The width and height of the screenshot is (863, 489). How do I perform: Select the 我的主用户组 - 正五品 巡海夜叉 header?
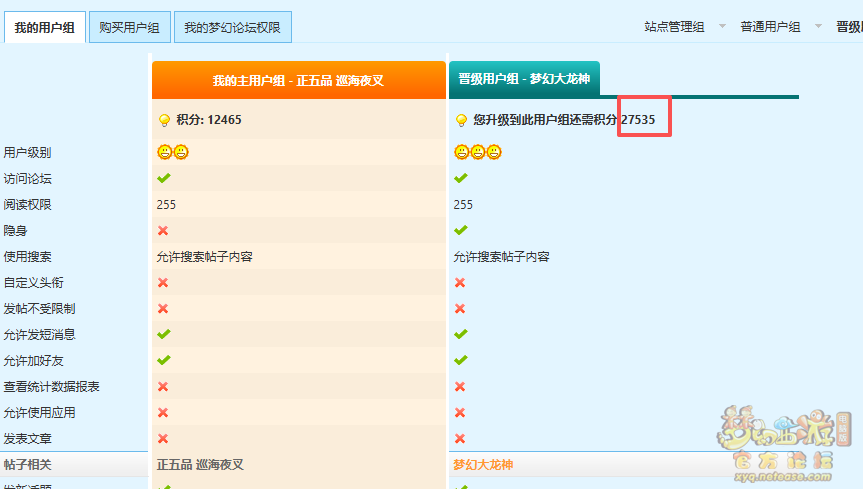point(298,80)
